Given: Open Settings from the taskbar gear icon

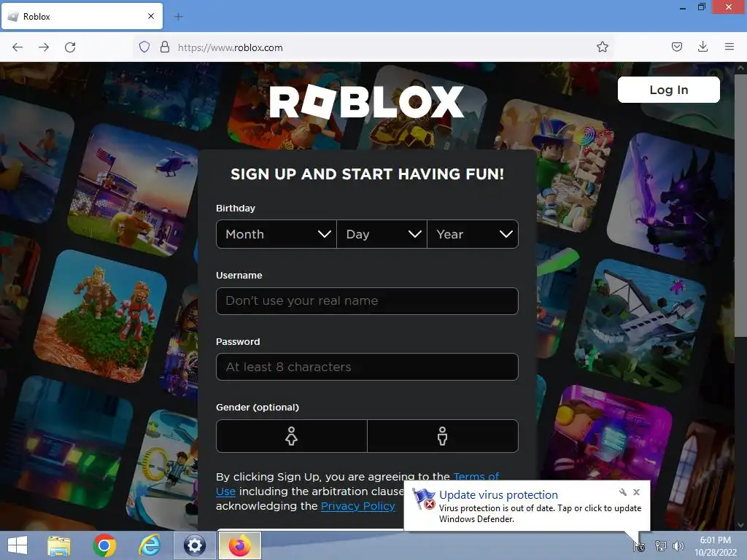Looking at the screenshot, I should coord(194,545).
